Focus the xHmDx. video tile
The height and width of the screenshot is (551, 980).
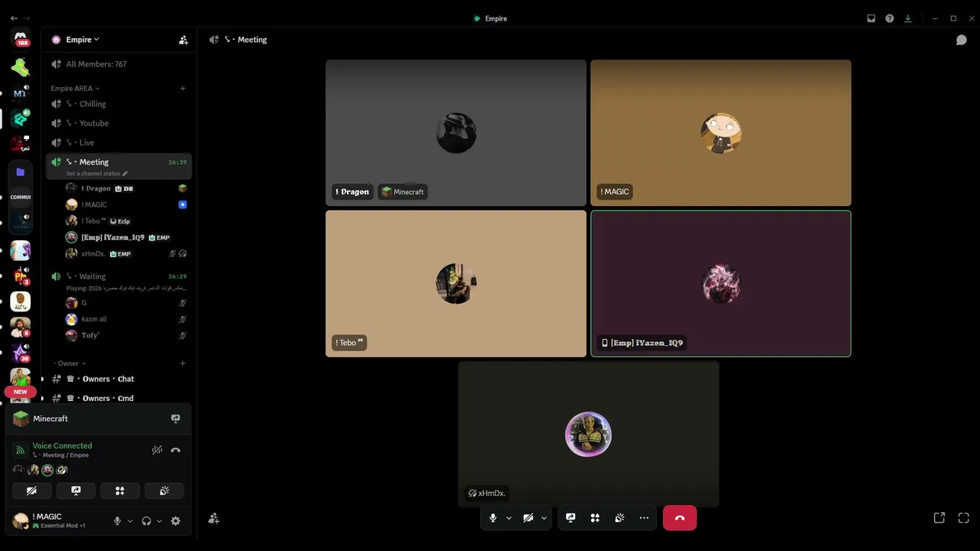[x=588, y=434]
